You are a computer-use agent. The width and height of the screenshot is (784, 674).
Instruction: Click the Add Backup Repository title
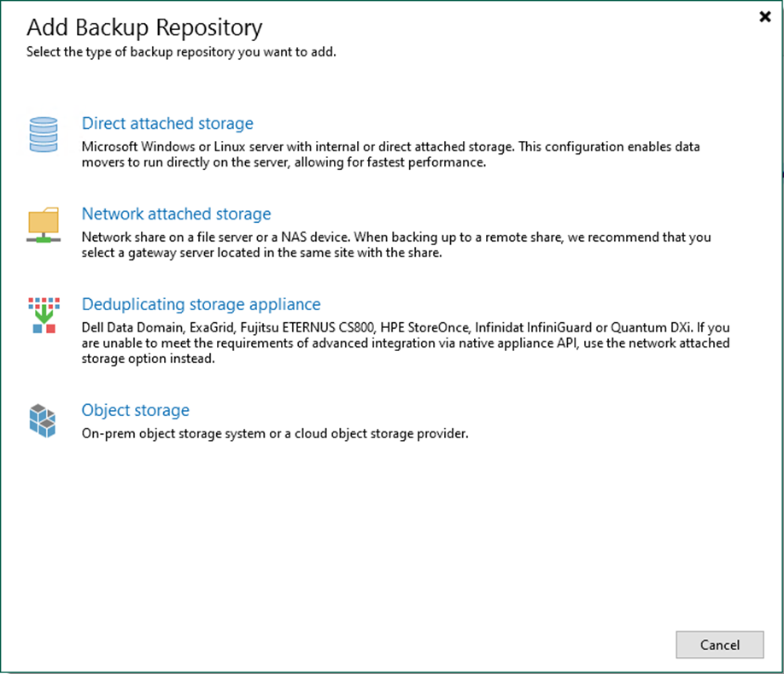coord(143,28)
